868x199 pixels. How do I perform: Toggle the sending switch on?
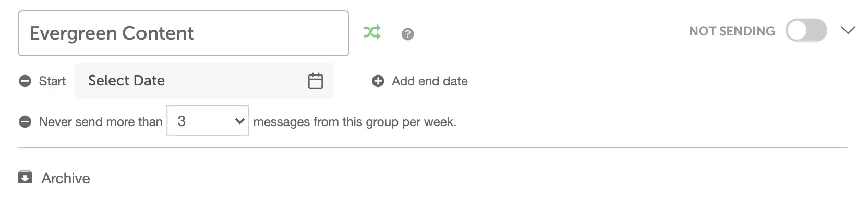(806, 31)
